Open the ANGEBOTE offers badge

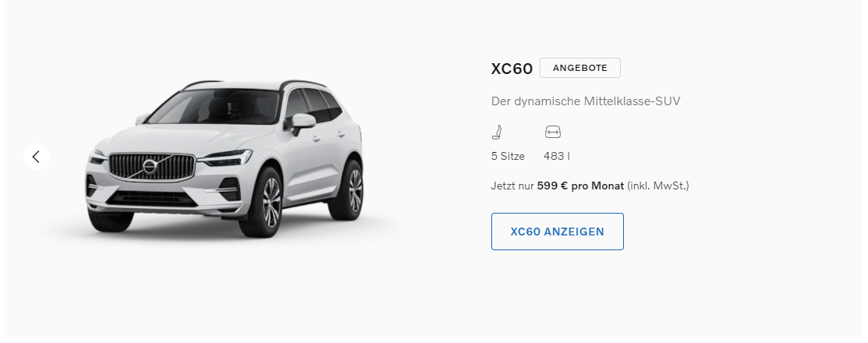coord(580,68)
